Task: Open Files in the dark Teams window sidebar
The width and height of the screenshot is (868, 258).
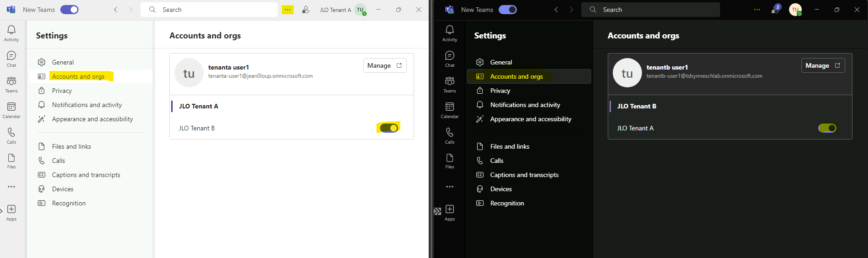Action: coord(450,161)
